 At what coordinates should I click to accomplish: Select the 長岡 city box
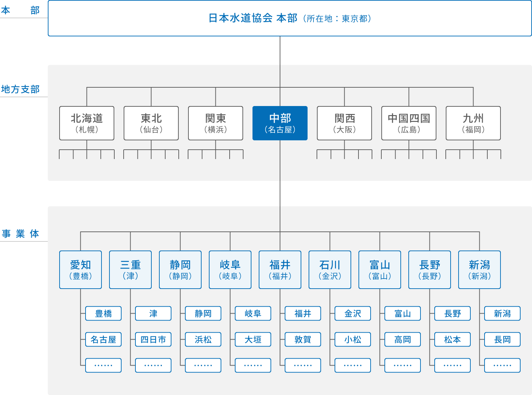point(502,340)
